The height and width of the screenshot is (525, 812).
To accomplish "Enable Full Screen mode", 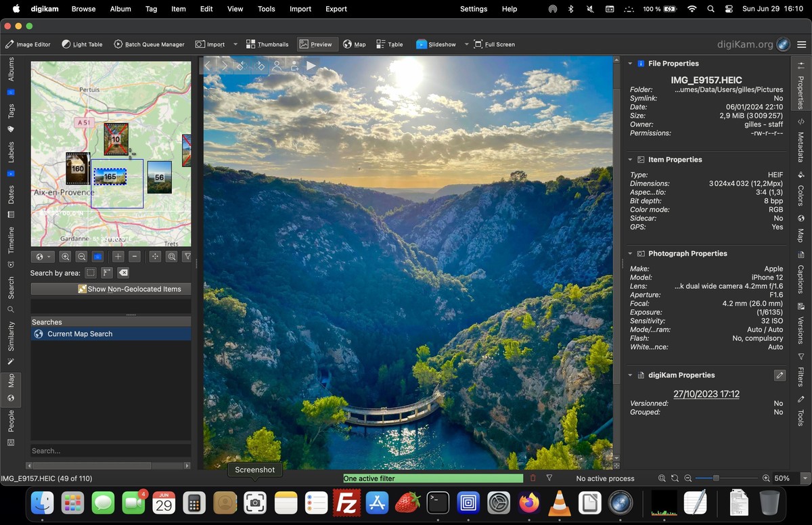I will pos(495,44).
